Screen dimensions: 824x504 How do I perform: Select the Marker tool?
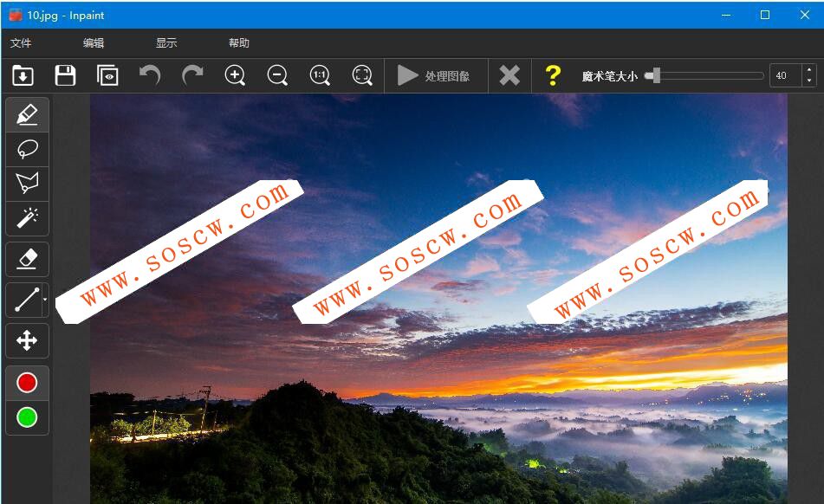(28, 114)
